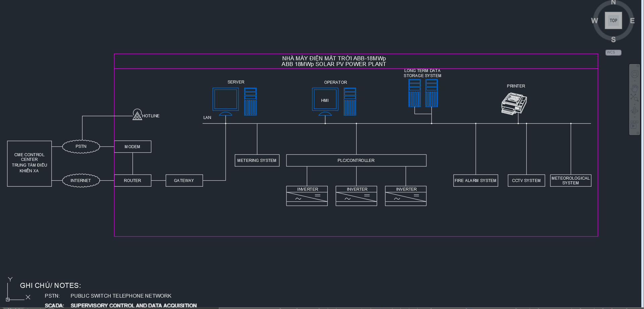Screen dimensions: 644x309
Task: Select the METERING SYSTEM box
Action: [257, 160]
